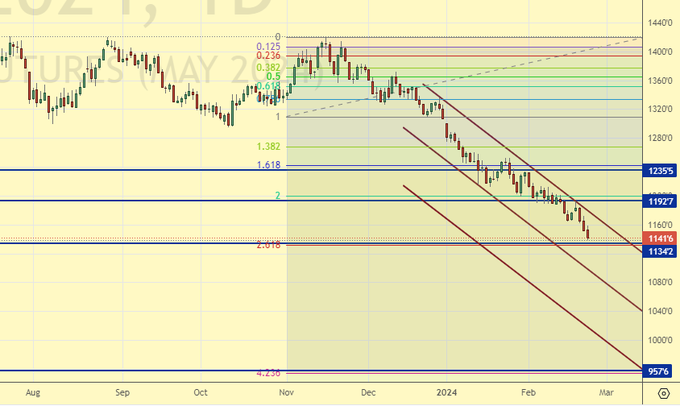680x406 pixels.
Task: Click Nov on the time axis
Action: point(286,395)
